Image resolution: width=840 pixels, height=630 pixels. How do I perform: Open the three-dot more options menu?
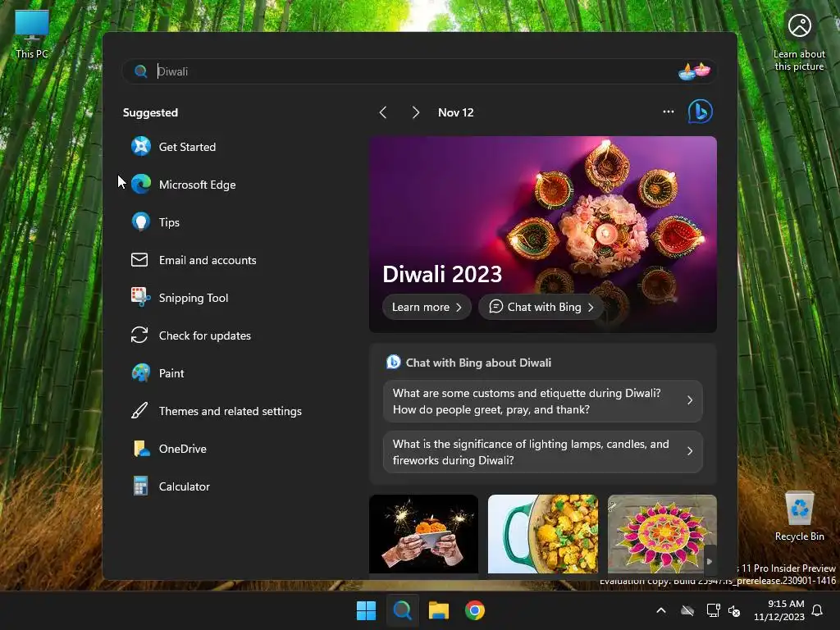click(x=668, y=112)
